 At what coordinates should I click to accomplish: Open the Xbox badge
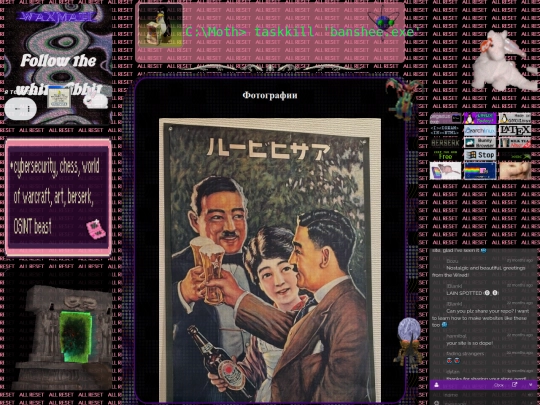pos(515,155)
